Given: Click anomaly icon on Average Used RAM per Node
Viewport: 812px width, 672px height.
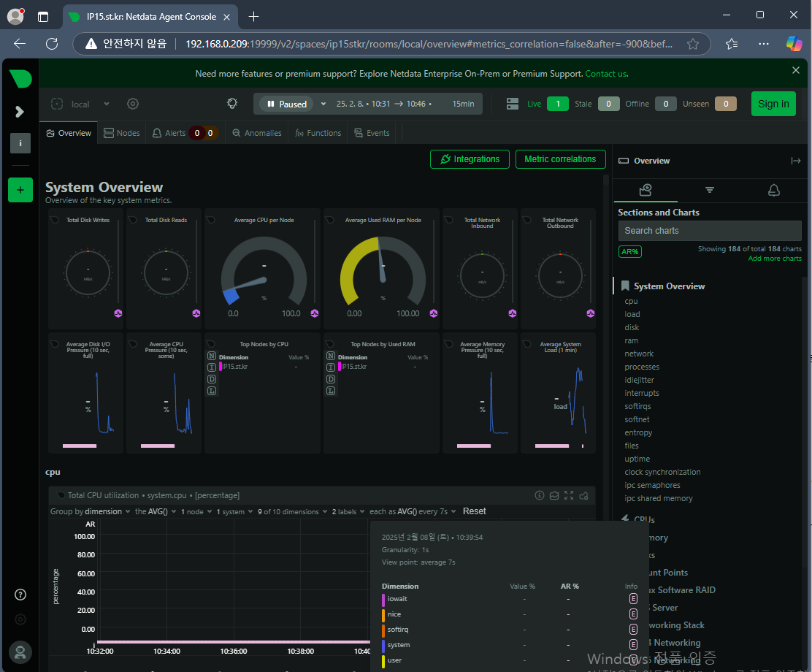Looking at the screenshot, I should pos(434,313).
